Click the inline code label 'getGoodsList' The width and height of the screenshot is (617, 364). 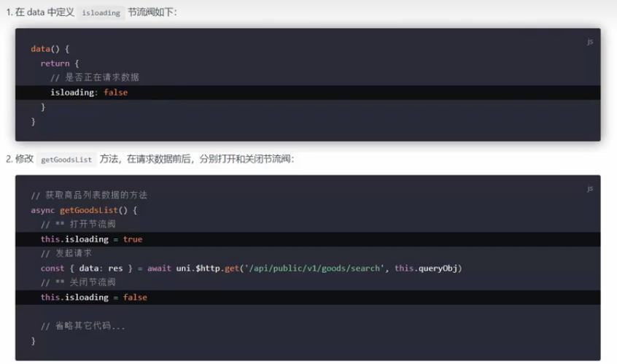[66, 159]
